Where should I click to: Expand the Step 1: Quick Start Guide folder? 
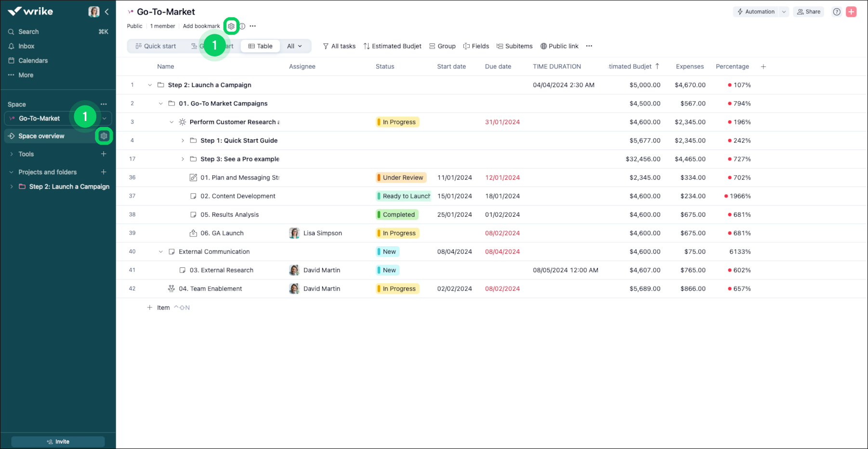183,141
